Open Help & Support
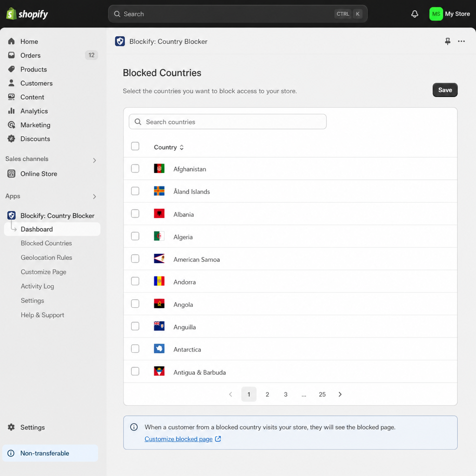Viewport: 476px width, 476px height. coord(42,315)
